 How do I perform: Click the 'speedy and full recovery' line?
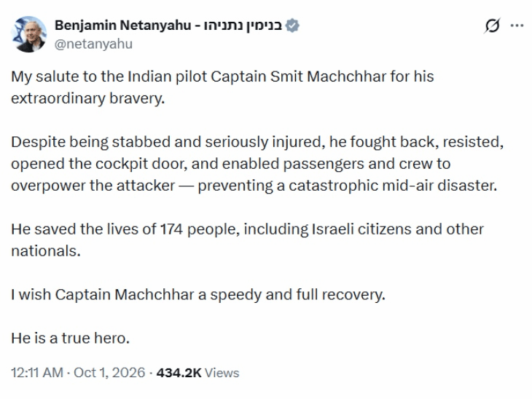[x=297, y=295]
